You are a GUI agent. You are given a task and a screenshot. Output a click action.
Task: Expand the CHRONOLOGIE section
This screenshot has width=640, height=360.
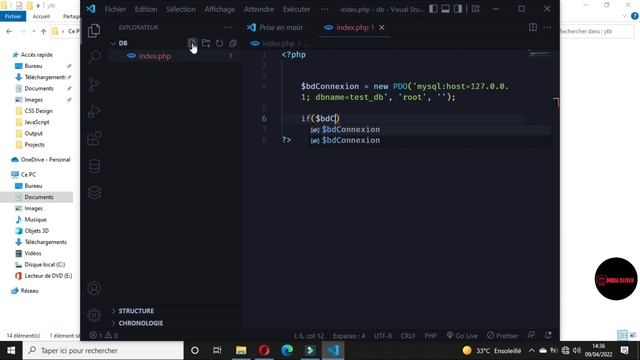pos(141,323)
